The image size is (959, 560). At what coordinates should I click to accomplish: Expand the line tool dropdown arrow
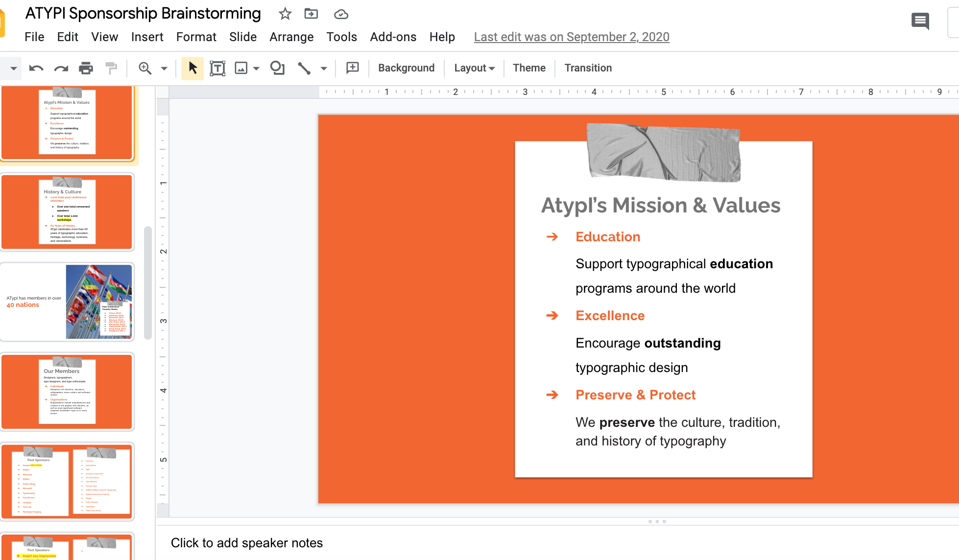(324, 69)
